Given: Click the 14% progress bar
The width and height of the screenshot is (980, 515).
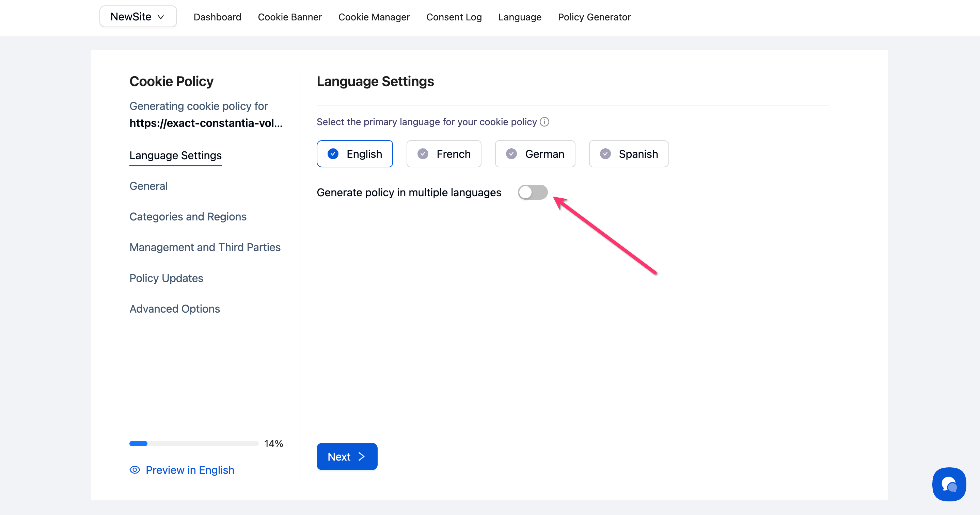Looking at the screenshot, I should [194, 444].
